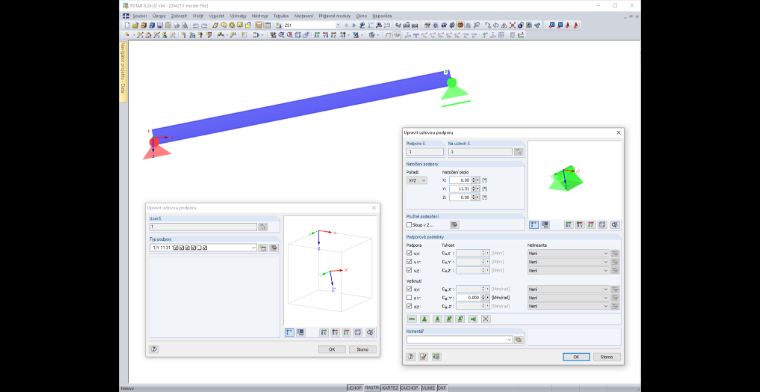The height and width of the screenshot is (392, 760).
Task: Increase the X rotation spinner
Action: point(474,178)
